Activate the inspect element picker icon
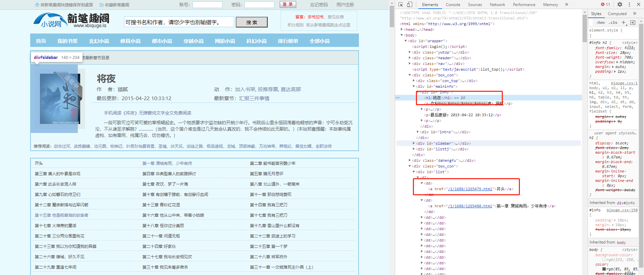 (x=400, y=4)
